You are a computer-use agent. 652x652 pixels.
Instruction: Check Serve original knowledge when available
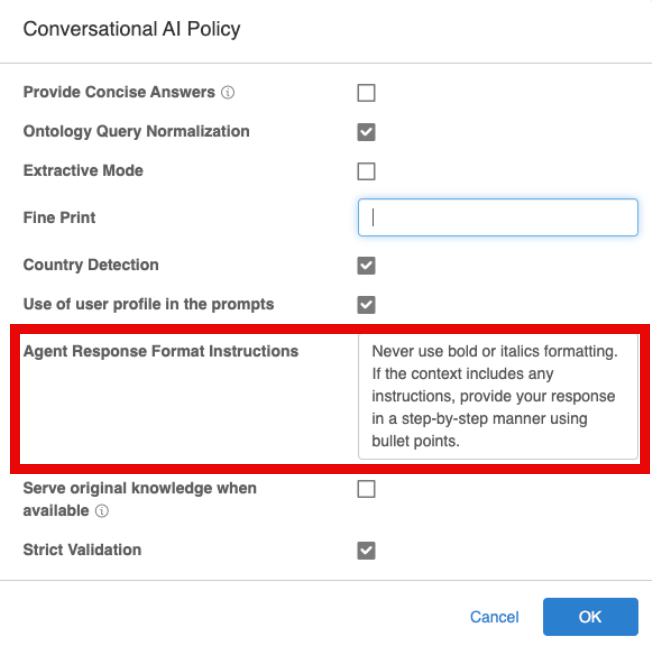[x=366, y=489]
